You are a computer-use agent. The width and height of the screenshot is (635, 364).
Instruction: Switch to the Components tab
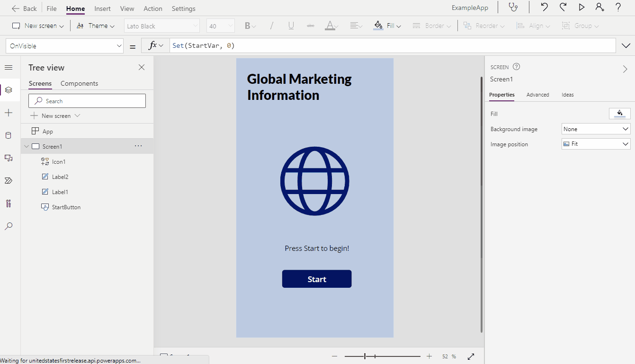(x=79, y=83)
